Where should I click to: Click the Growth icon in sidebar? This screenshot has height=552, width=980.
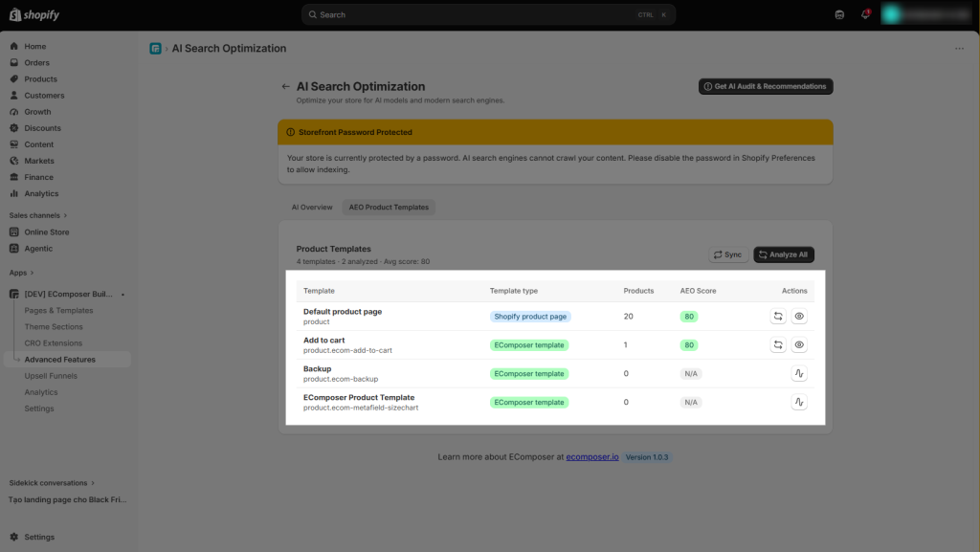tap(13, 112)
